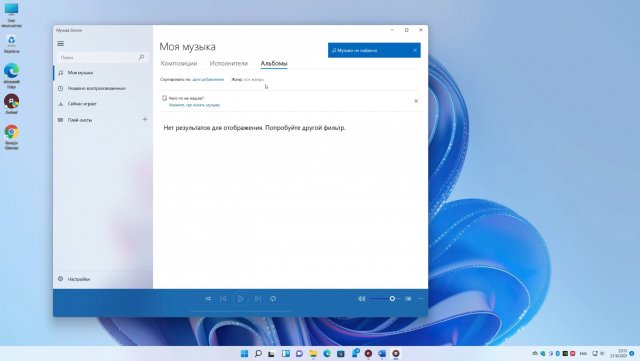Open more options ellipsis in player bar
The width and height of the screenshot is (640, 361).
coord(420,299)
